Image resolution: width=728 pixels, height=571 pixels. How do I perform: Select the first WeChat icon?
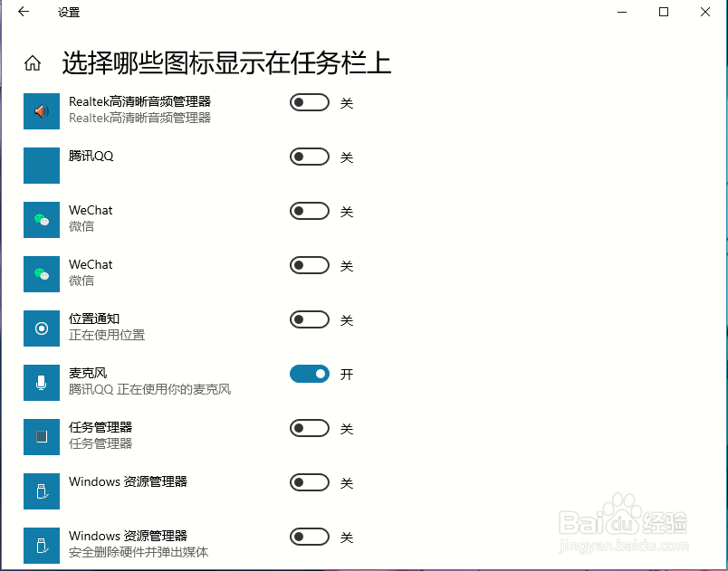[x=41, y=220]
